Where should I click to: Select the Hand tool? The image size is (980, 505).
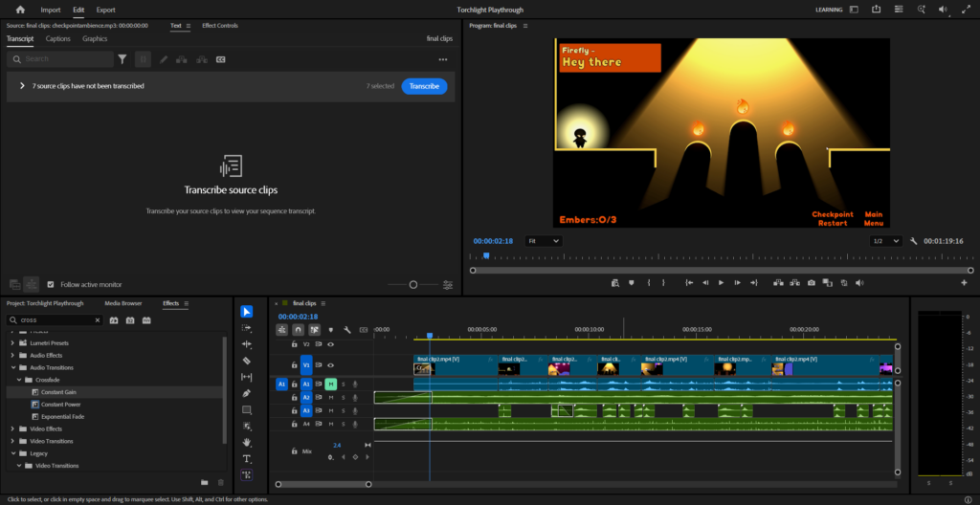pos(246,442)
